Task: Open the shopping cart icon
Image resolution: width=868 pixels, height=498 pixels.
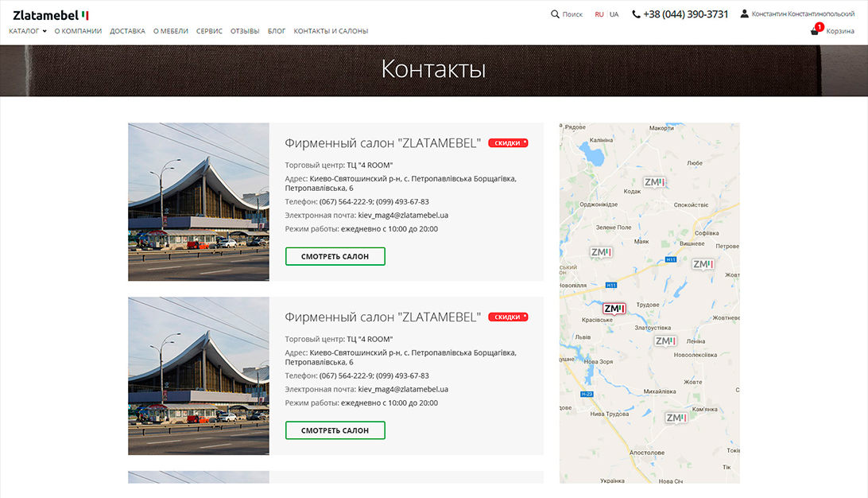Action: pos(815,31)
